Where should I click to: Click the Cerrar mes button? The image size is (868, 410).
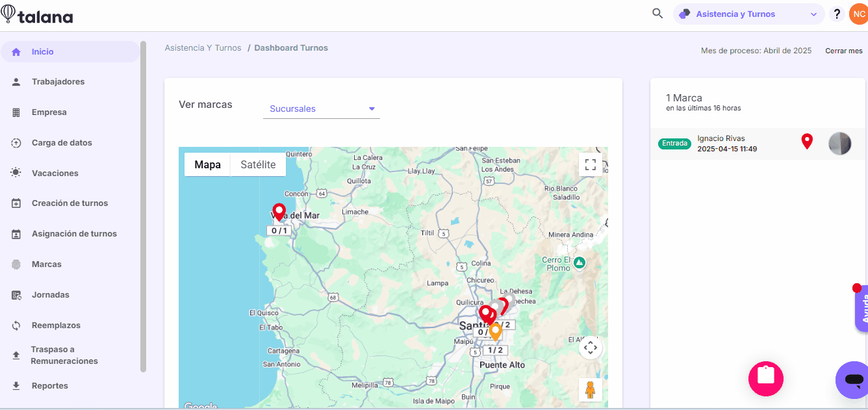point(843,51)
